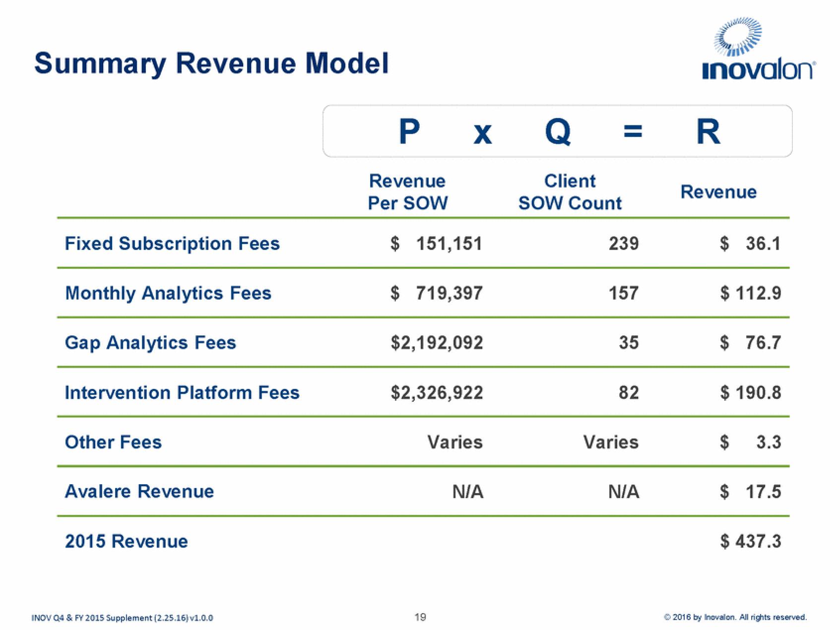Click 'N/A' in Client SOW Count column
Viewport: 840px width, 630px height.
[624, 492]
